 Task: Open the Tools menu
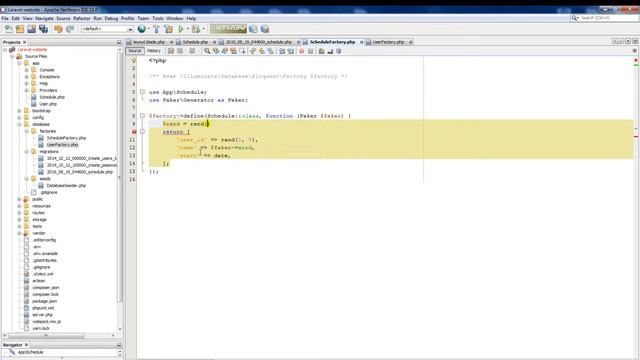[x=158, y=18]
